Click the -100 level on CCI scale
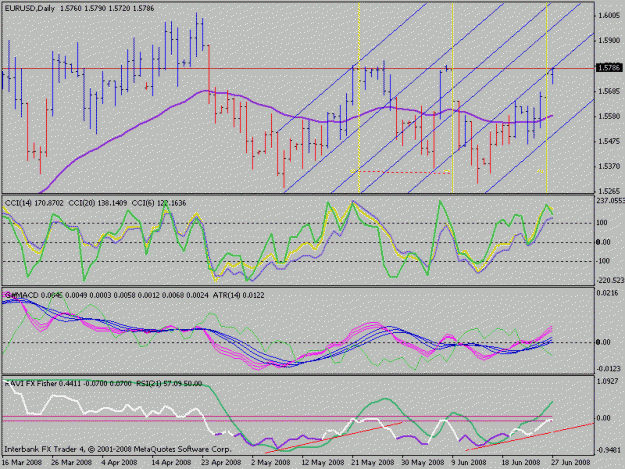The height and width of the screenshot is (469, 625). (x=603, y=261)
